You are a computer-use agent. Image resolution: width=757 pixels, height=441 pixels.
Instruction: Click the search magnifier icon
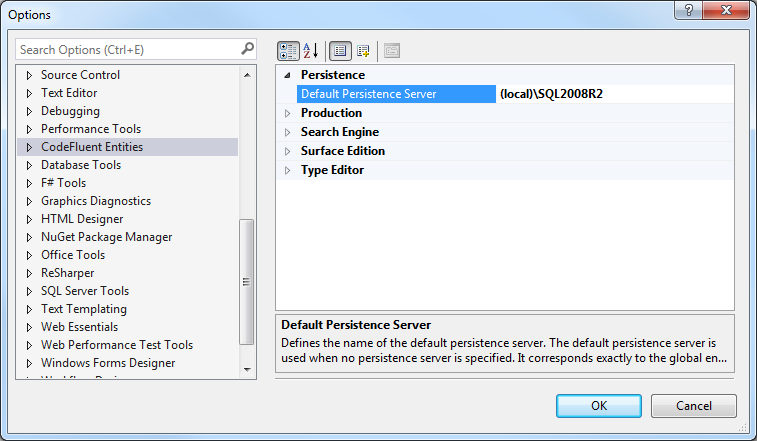pos(247,48)
